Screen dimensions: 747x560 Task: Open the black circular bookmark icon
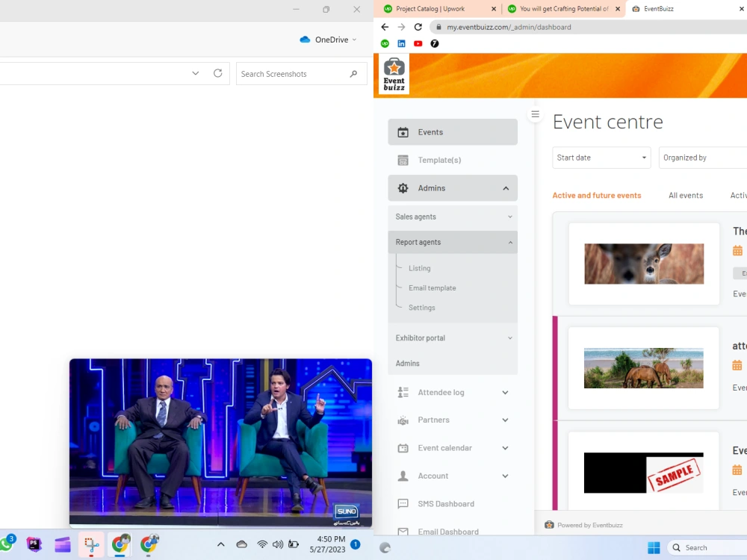(435, 43)
